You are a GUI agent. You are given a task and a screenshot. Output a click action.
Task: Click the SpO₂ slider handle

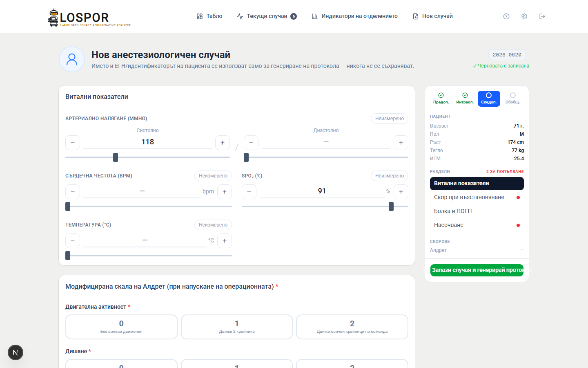tap(391, 206)
